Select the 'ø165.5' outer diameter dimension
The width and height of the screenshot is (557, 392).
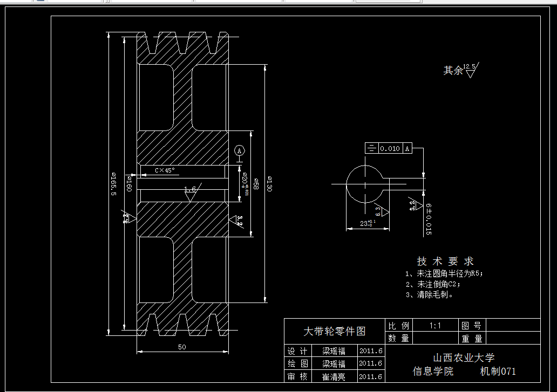pos(113,184)
